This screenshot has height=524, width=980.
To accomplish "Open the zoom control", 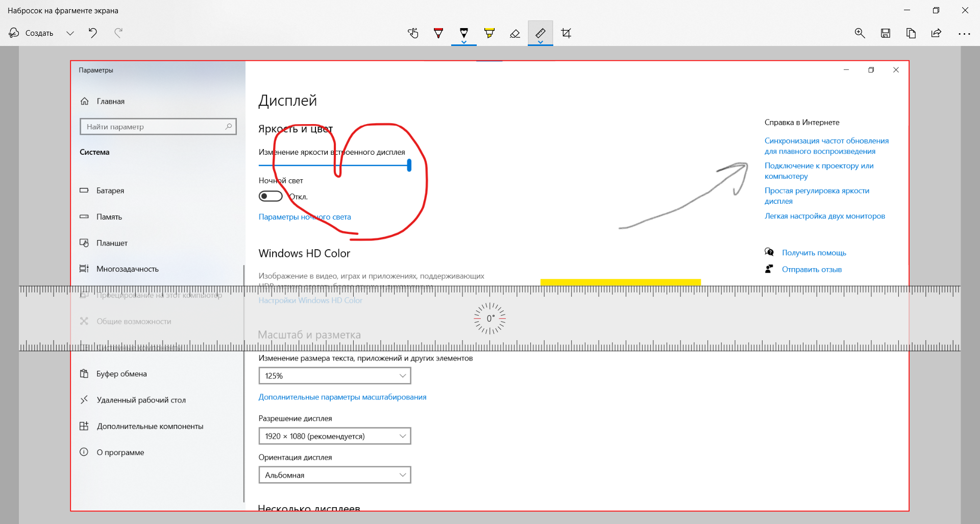I will 860,33.
